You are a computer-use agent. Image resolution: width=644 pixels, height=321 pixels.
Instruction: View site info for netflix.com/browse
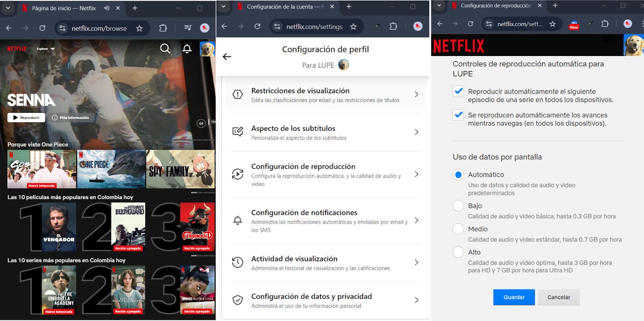click(x=62, y=28)
